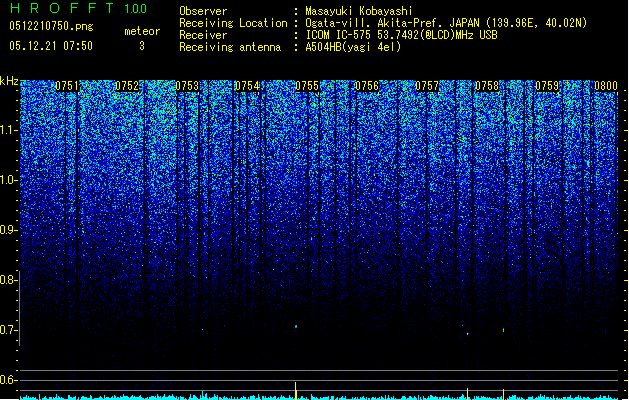Click the 0755 time marker
Screen dimensions: 629x400
tap(307, 86)
